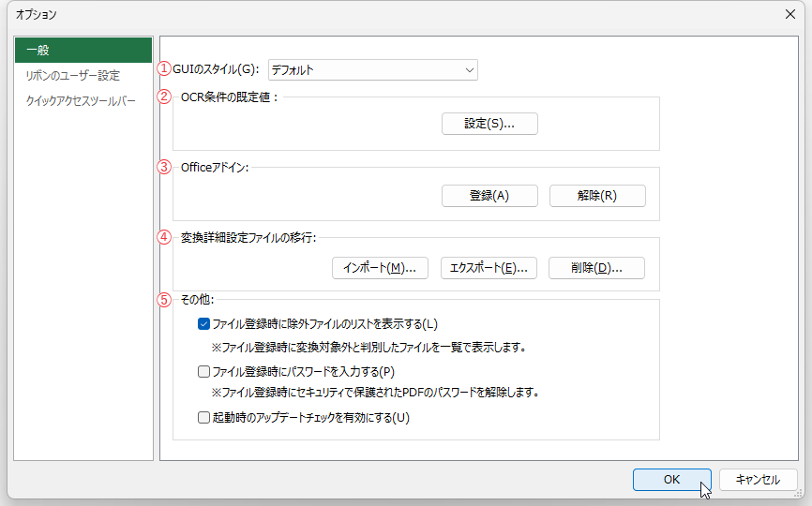Click 解除(R) to unregister Office add-in

pyautogui.click(x=597, y=196)
